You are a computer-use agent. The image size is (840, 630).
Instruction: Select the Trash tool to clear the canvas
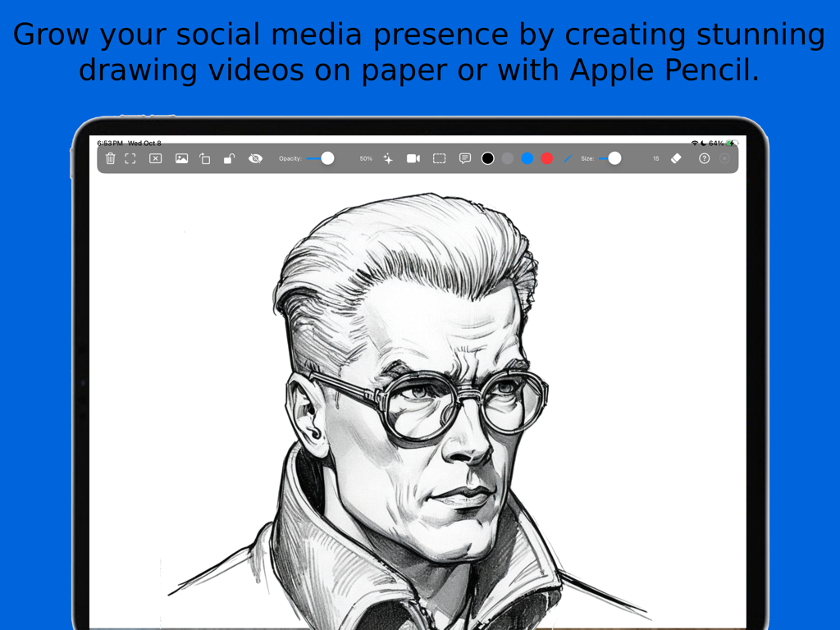click(x=111, y=158)
